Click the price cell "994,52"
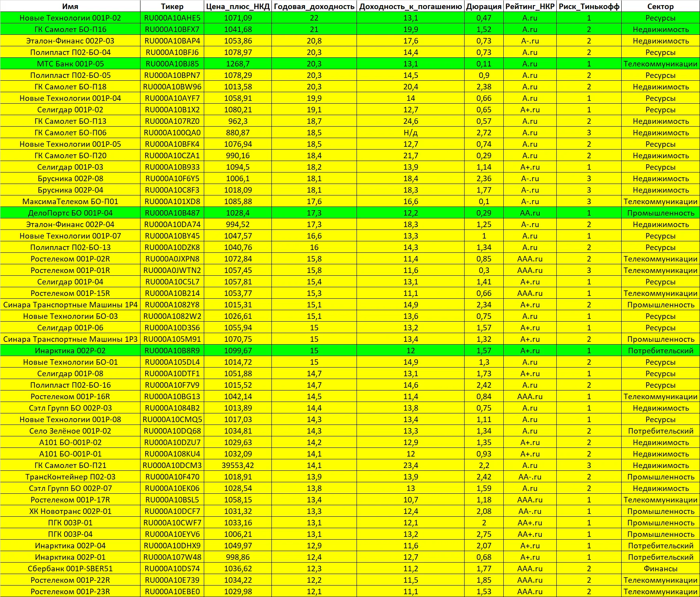This screenshot has width=700, height=597. click(x=238, y=224)
